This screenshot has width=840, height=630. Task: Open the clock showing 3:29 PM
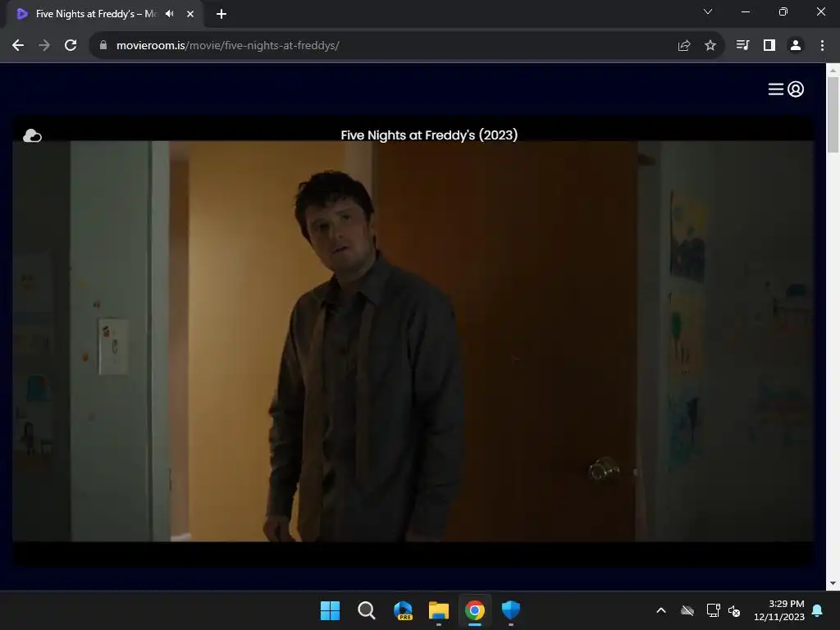pos(779,610)
